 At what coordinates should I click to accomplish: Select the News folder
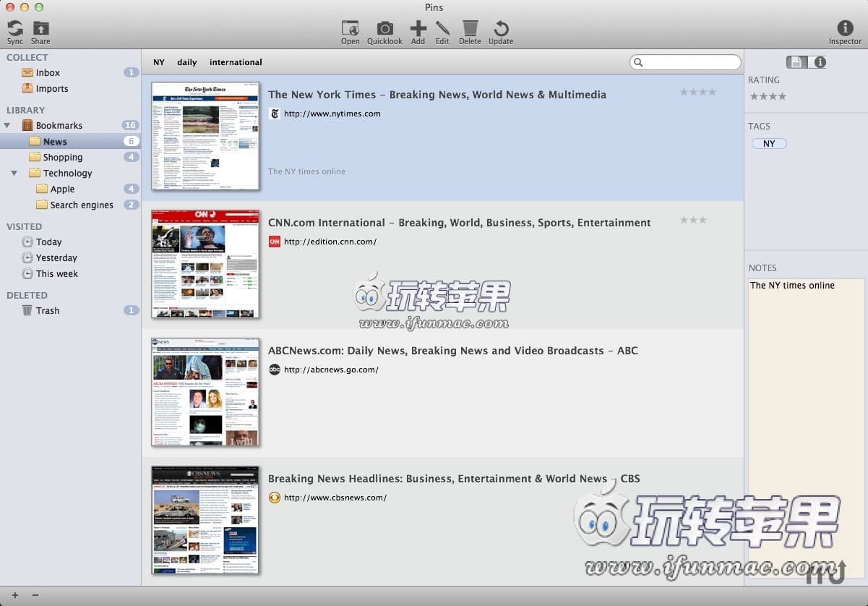click(x=70, y=141)
